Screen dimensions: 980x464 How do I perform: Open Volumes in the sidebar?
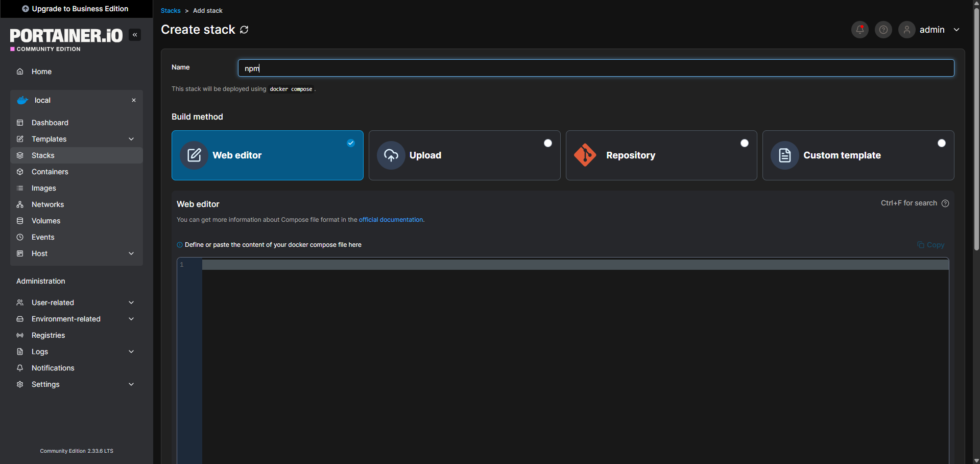pos(77,221)
